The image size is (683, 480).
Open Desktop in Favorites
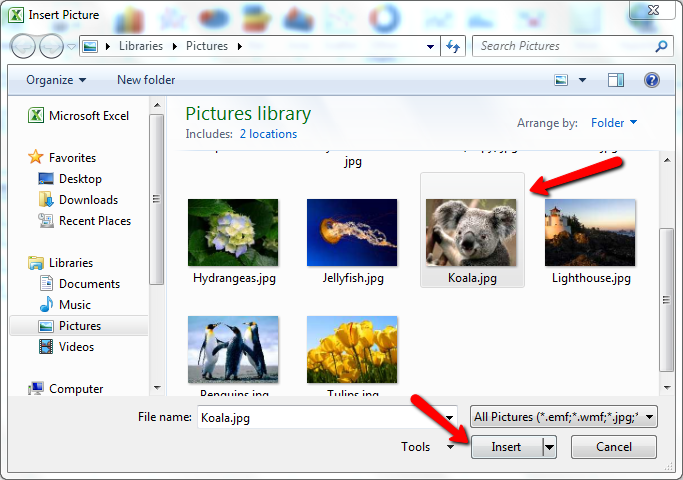tap(70, 179)
